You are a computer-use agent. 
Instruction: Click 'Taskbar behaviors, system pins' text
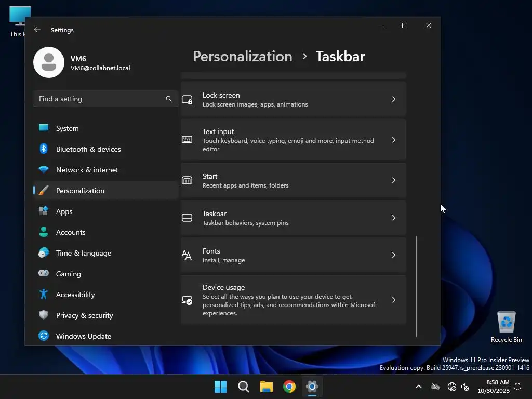coord(245,223)
